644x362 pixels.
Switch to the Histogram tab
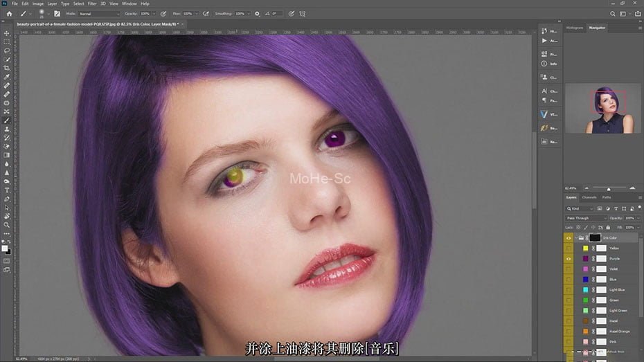point(575,27)
